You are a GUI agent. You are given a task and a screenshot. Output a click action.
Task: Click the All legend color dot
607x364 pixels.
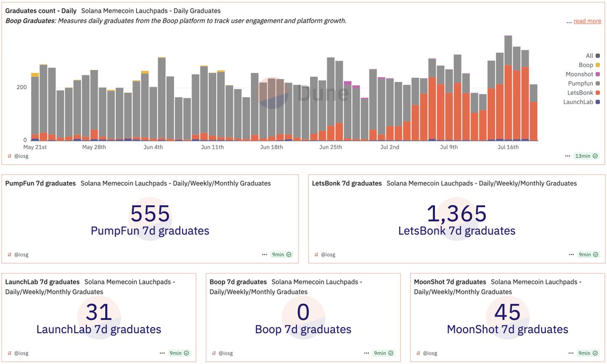598,56
